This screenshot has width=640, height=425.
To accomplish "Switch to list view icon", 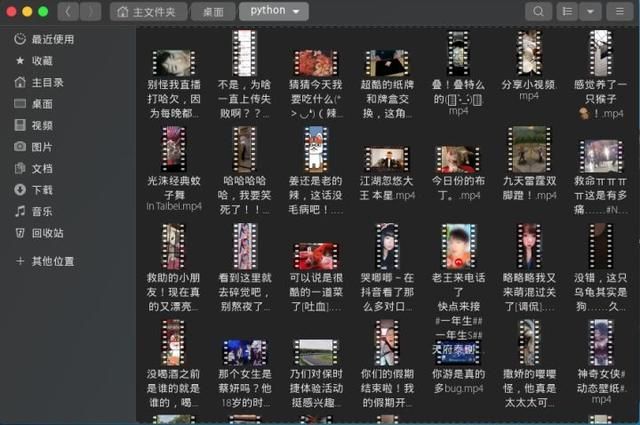I will tap(567, 11).
